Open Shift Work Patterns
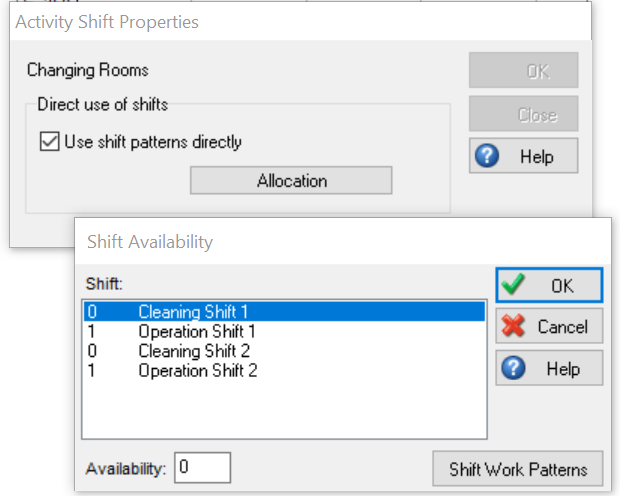The width and height of the screenshot is (620, 496). pos(518,469)
